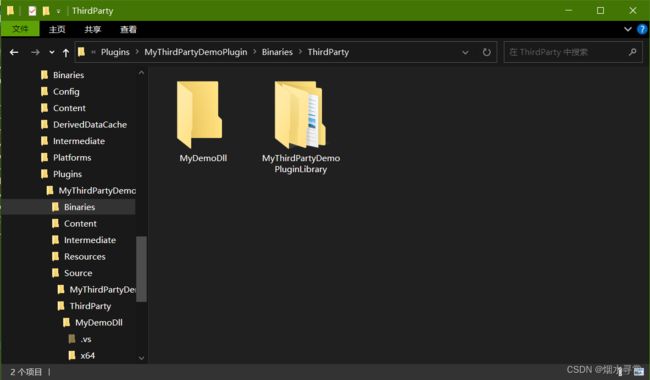The image size is (650, 380).
Task: Expand the ribbon with the chevron
Action: (628, 29)
